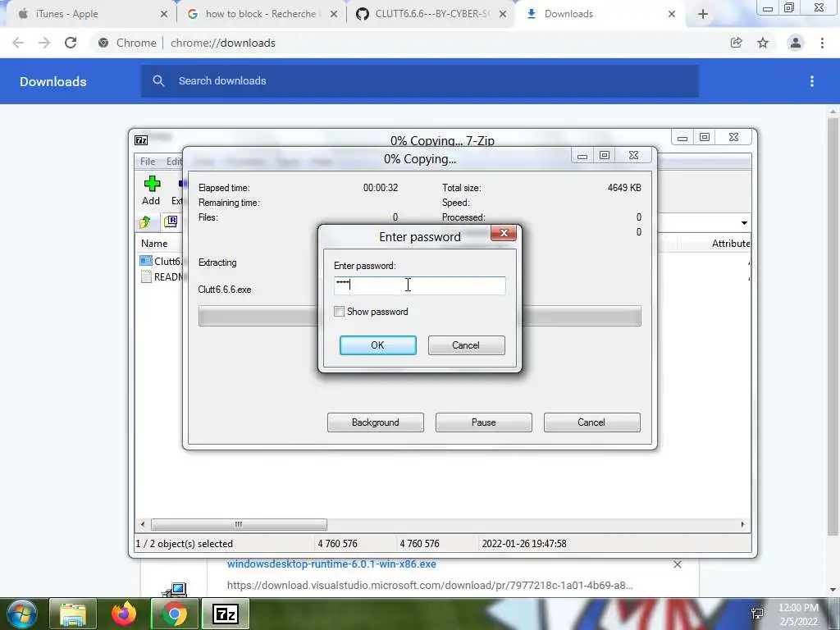
Task: Launch Firefox from the taskbar
Action: [124, 614]
